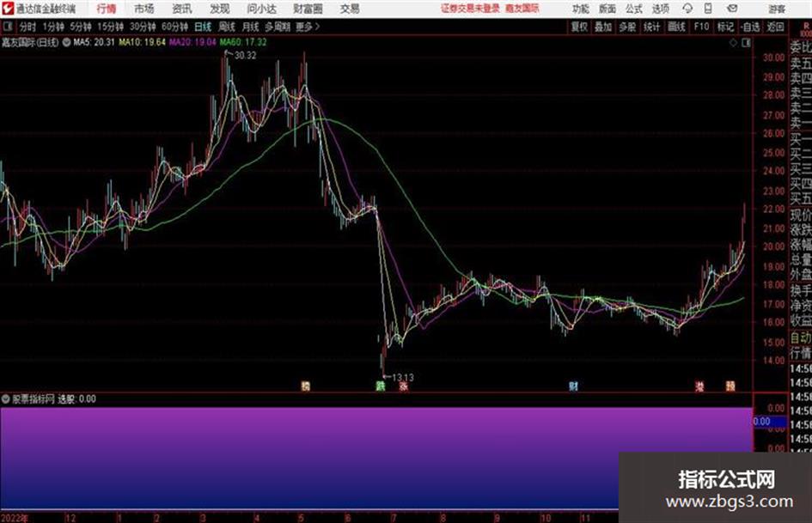Click the diamond icon in the chart corner
This screenshot has width=812, height=523.
pos(733,43)
